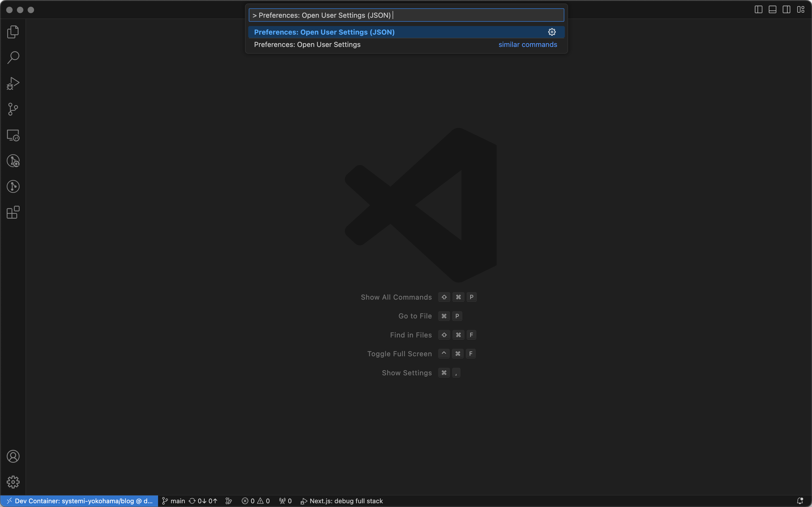Open the Extensions view
This screenshot has width=812, height=507.
click(13, 212)
